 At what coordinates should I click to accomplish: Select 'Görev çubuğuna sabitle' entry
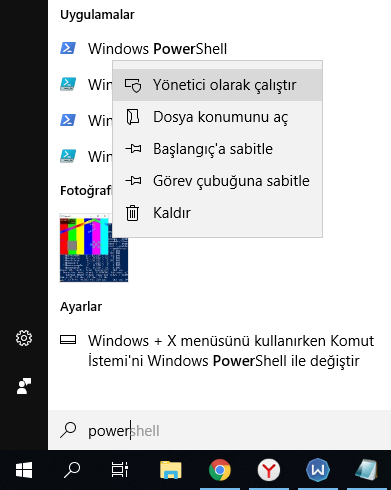[217, 181]
